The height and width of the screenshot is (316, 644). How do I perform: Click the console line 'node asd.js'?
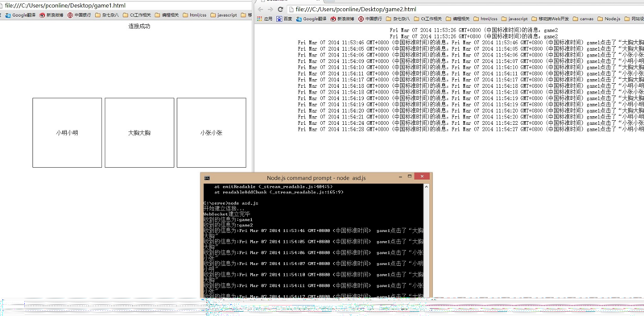(x=231, y=203)
